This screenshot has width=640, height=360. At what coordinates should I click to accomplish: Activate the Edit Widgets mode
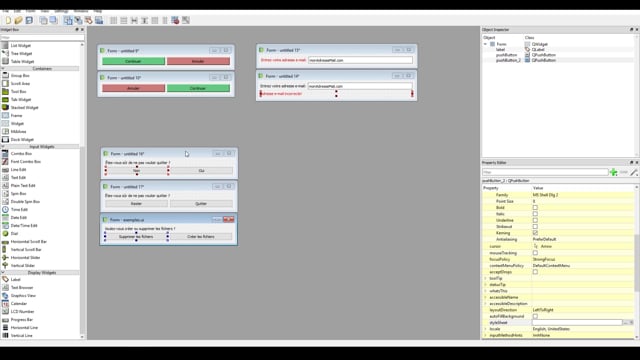[x=68, y=20]
